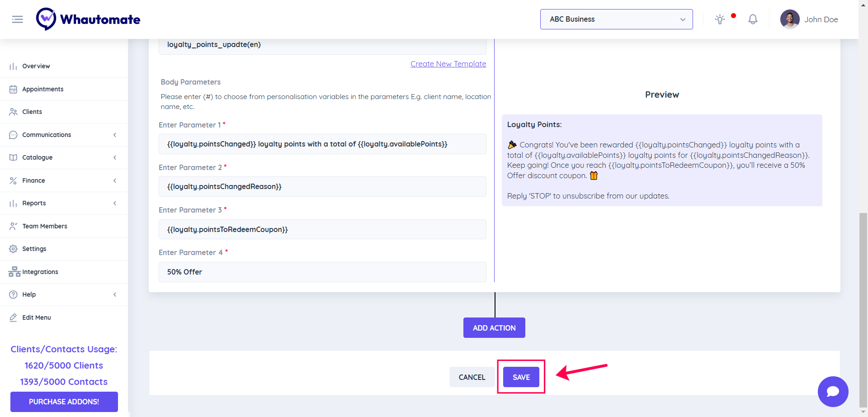Viewport: 868px width, 417px height.
Task: Open the lightbulb updates icon
Action: (720, 19)
